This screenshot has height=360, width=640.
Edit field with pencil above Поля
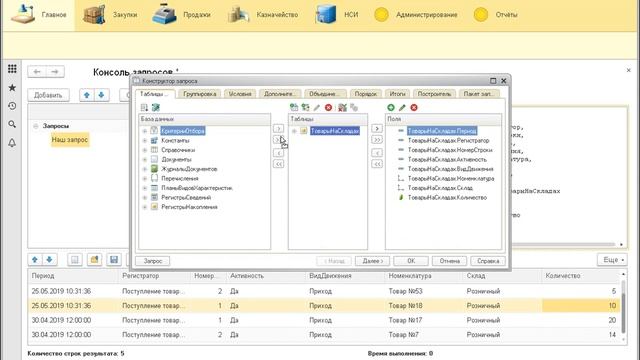tap(402, 107)
